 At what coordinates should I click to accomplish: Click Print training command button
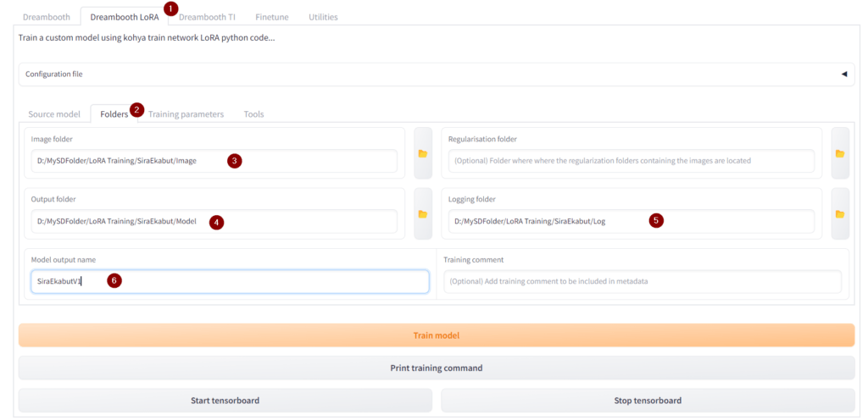pyautogui.click(x=436, y=368)
